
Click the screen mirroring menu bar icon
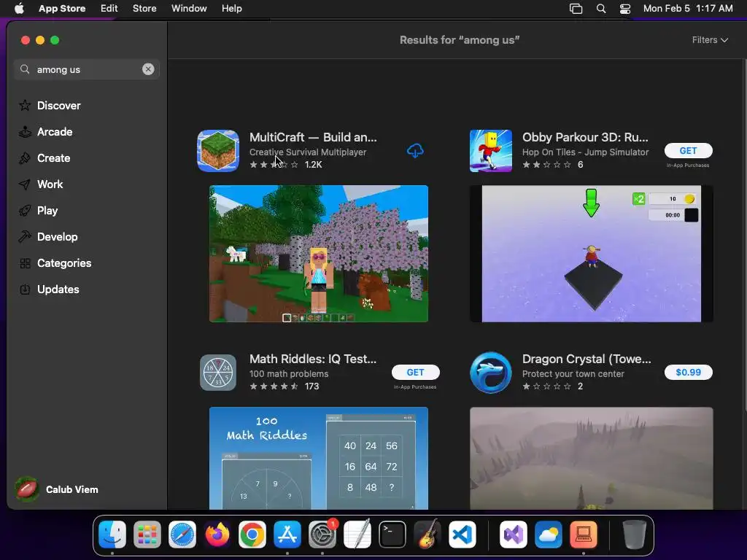pos(576,9)
